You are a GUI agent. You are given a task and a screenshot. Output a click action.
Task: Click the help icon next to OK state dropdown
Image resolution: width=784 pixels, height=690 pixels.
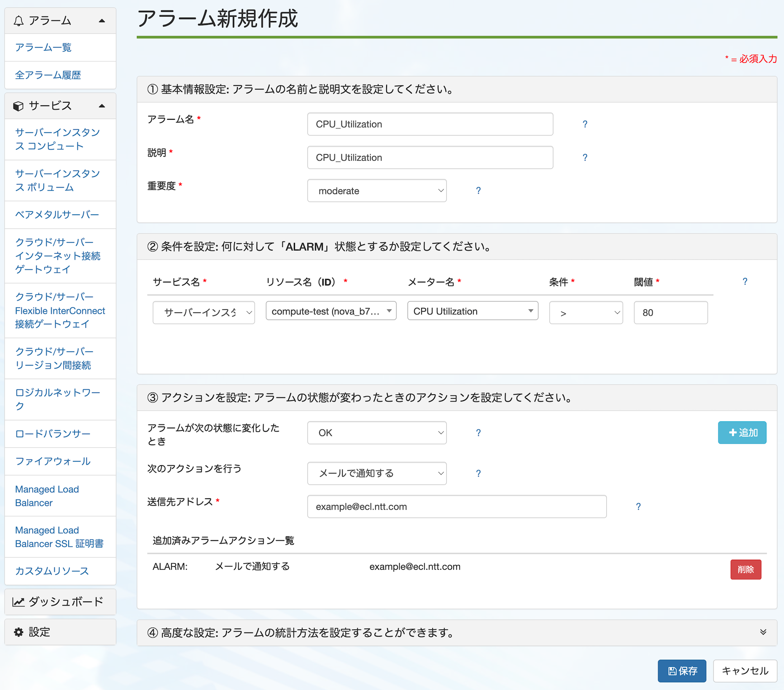(478, 433)
